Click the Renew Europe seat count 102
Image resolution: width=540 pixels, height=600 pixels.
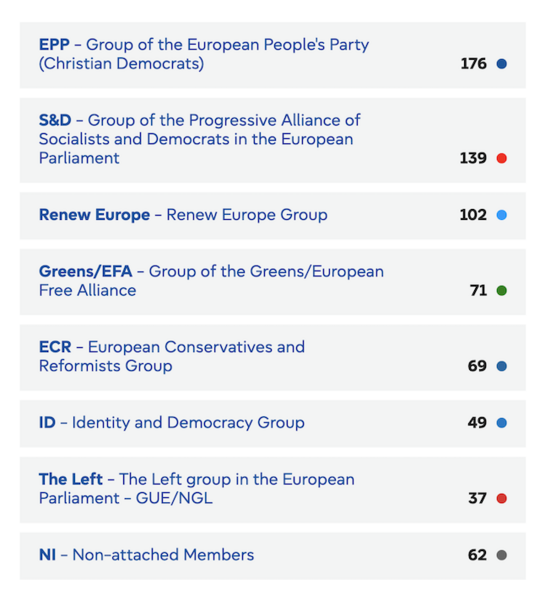(x=473, y=215)
